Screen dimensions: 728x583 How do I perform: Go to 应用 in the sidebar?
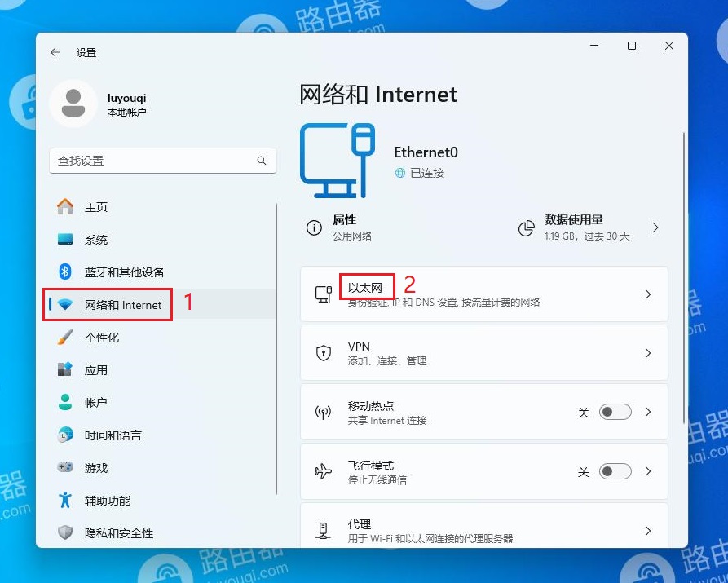coord(162,369)
